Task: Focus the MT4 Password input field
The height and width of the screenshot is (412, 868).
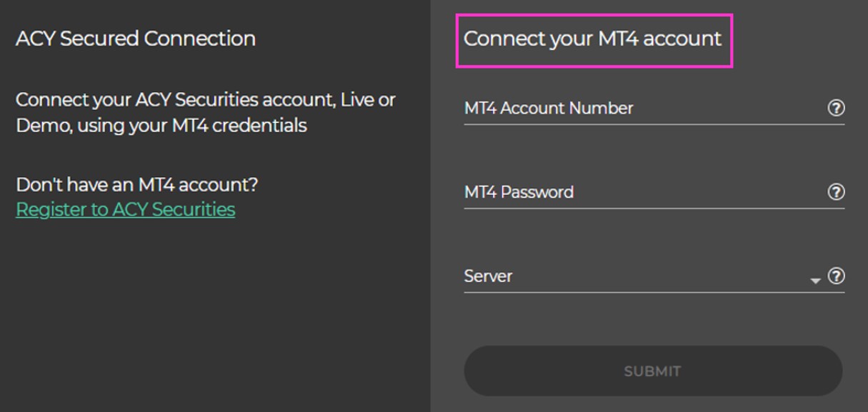Action: (x=643, y=193)
